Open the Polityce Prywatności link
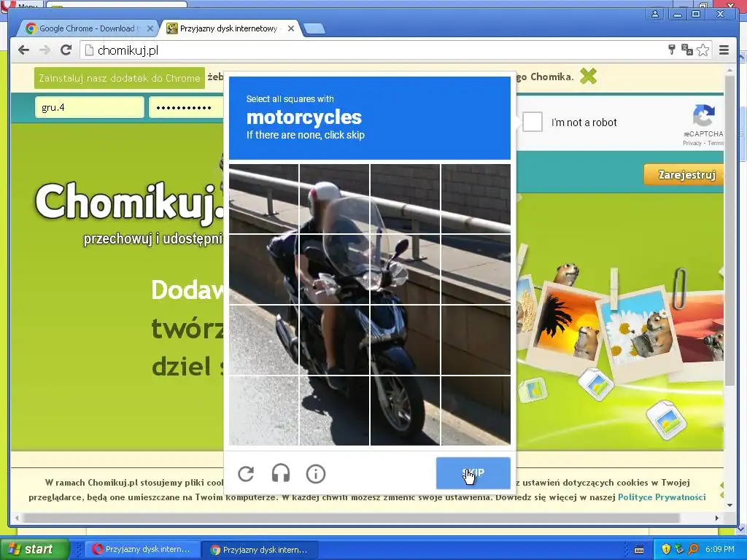Image resolution: width=747 pixels, height=560 pixels. pos(662,497)
